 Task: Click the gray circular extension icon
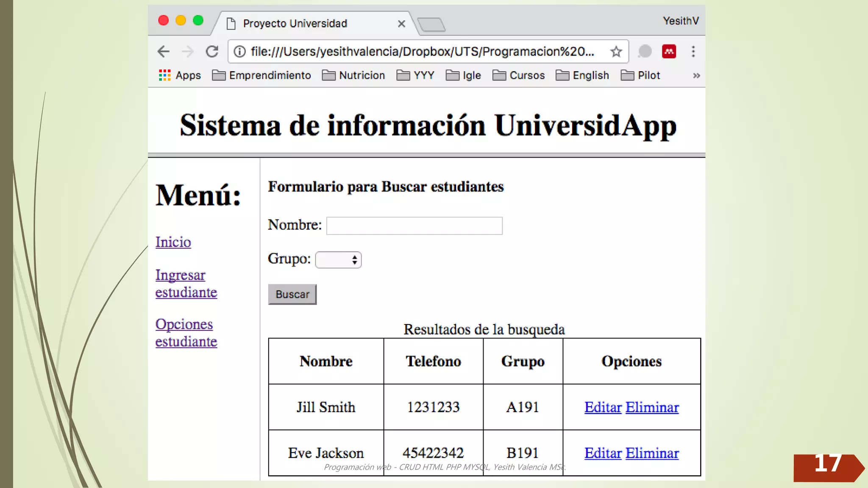(x=645, y=52)
